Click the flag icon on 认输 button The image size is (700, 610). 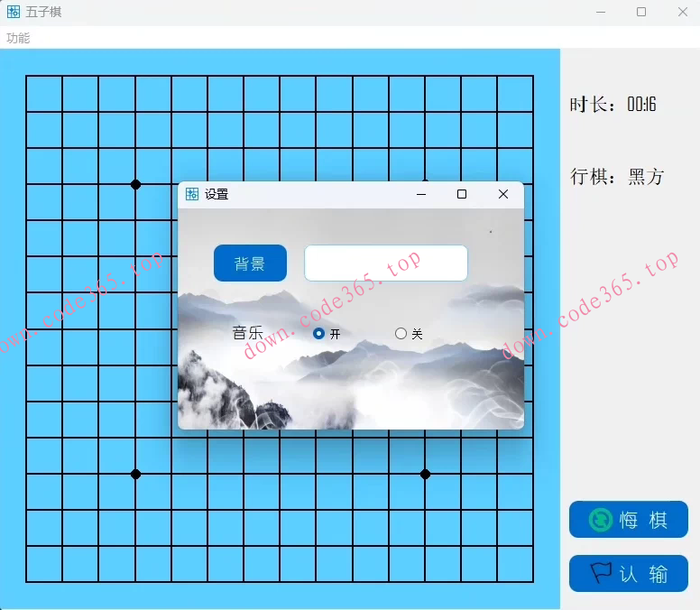tap(601, 573)
